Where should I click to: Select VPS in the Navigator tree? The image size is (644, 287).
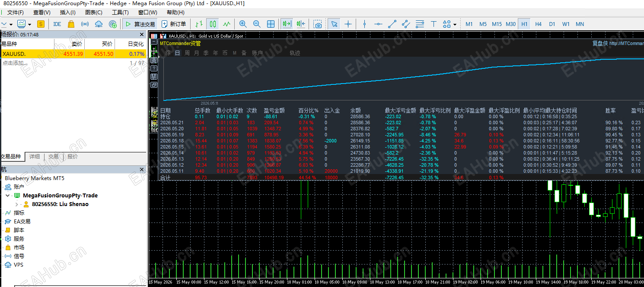click(19, 265)
